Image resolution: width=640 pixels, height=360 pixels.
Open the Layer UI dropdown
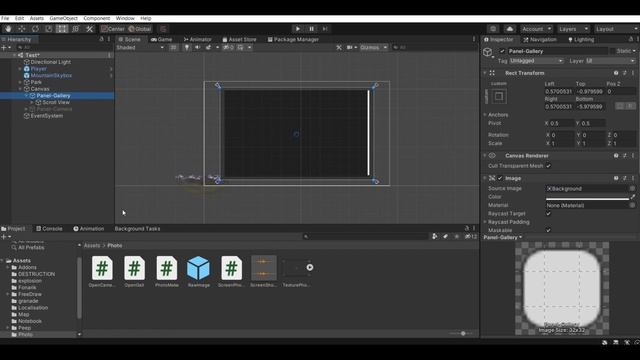(x=611, y=61)
